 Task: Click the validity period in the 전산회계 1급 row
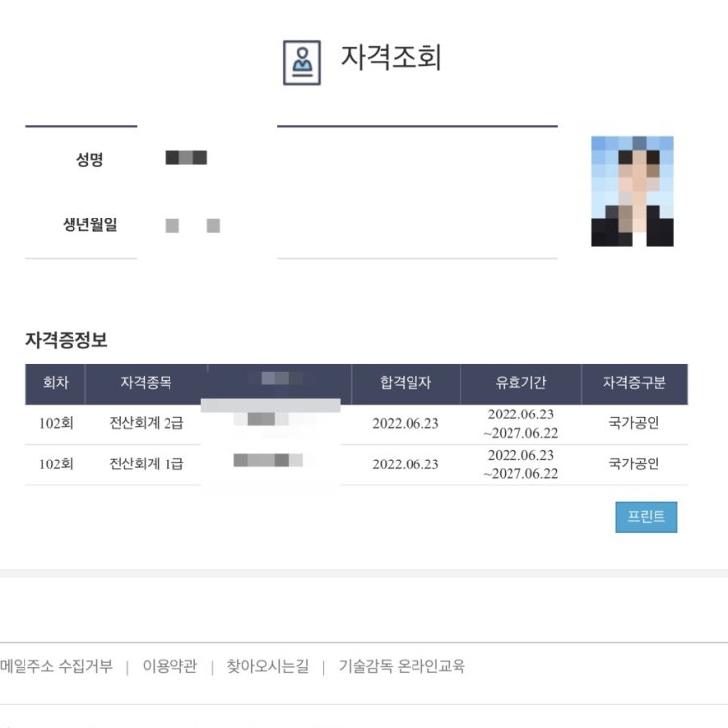(x=520, y=463)
